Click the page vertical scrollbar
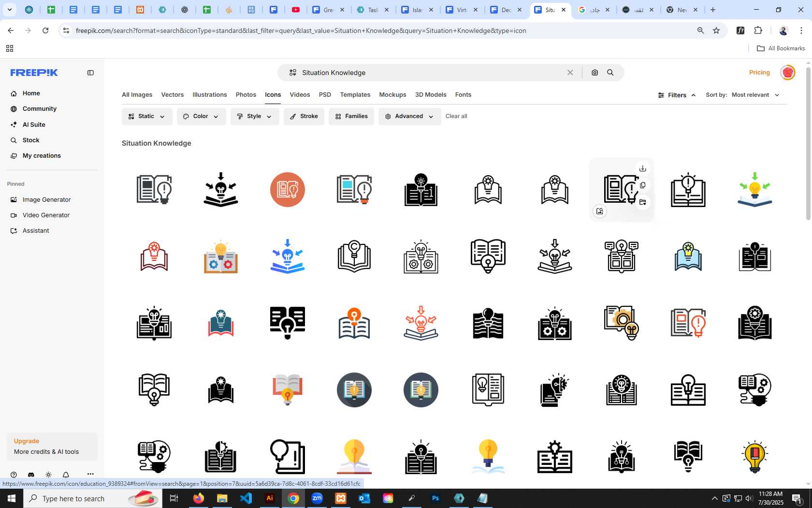The width and height of the screenshot is (812, 508). tap(808, 143)
